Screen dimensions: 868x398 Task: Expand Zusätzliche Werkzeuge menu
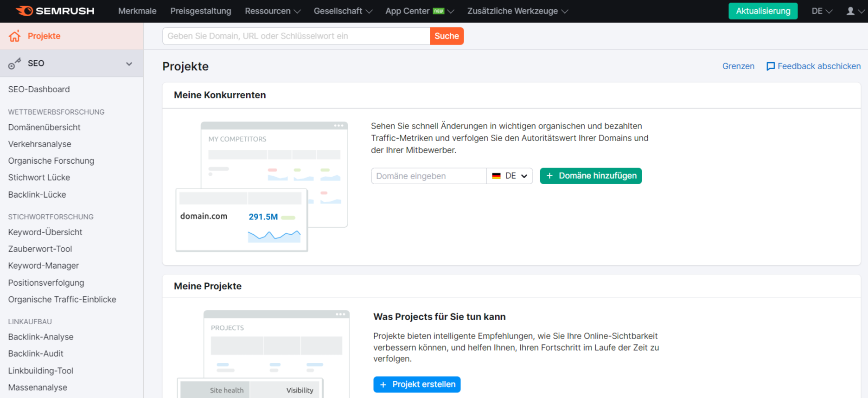click(517, 11)
